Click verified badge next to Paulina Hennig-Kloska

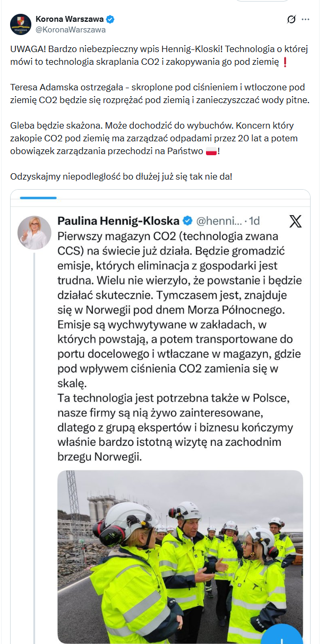(x=187, y=221)
